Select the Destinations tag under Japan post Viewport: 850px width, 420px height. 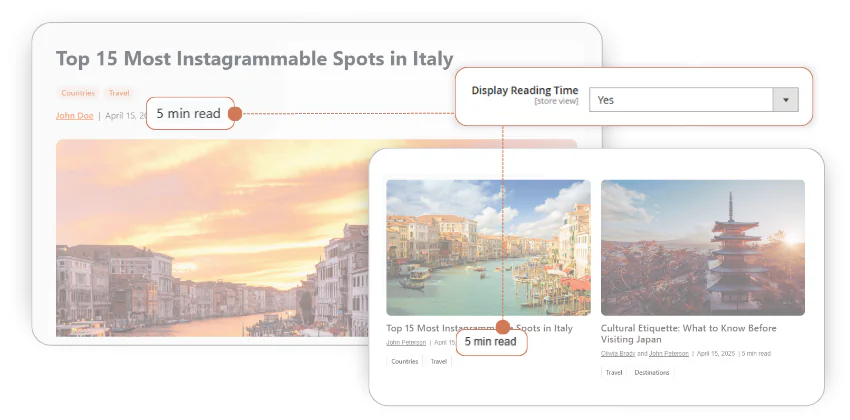click(x=652, y=373)
